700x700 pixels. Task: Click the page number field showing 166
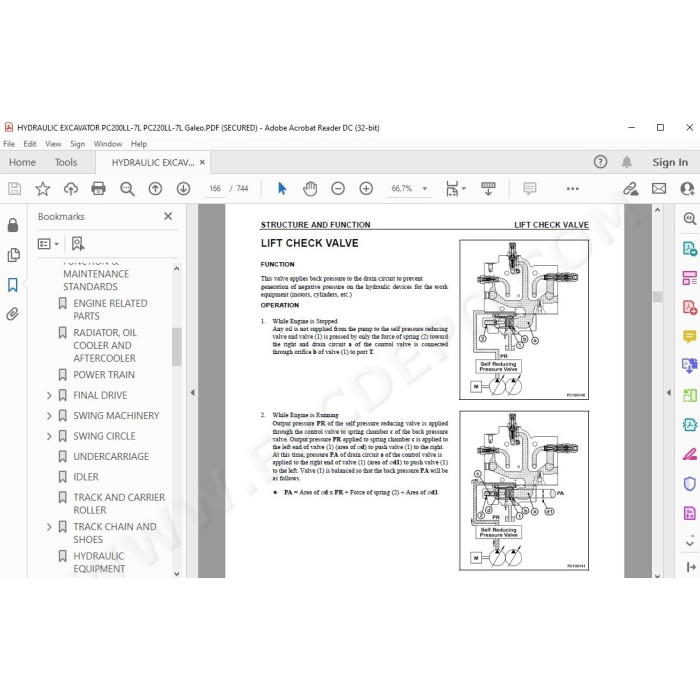pos(215,189)
